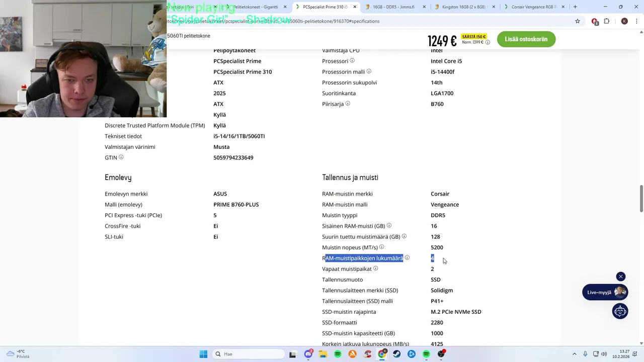Show info for RAM-muistipaikkojen lukumäärä

click(407, 258)
